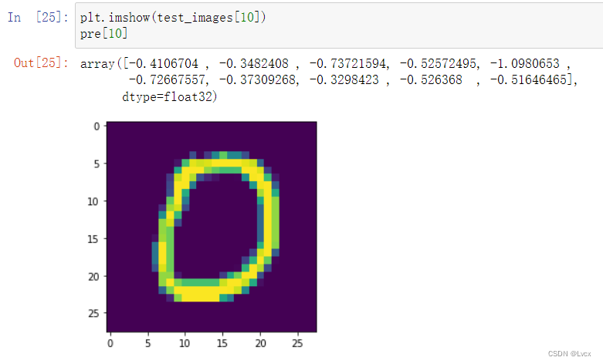The height and width of the screenshot is (364, 603).
Task: Click the 'In [25]:' prompt label
Action: coord(38,17)
